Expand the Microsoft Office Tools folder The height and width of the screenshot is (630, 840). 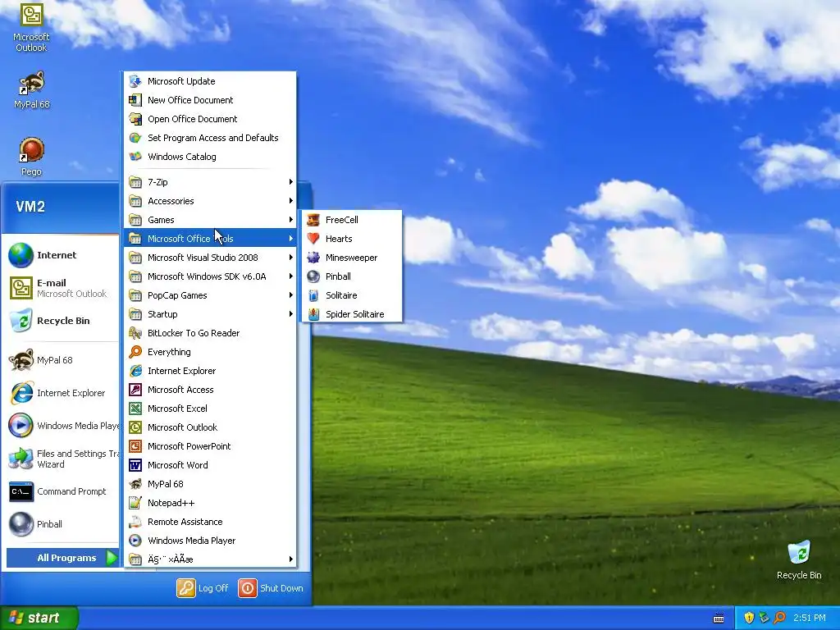(210, 239)
